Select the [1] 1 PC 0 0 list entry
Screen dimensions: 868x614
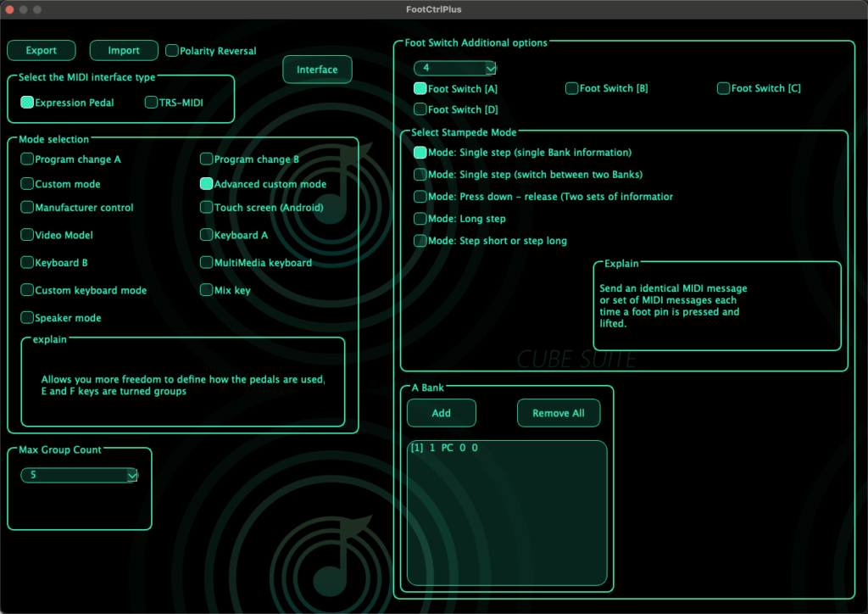coord(444,448)
